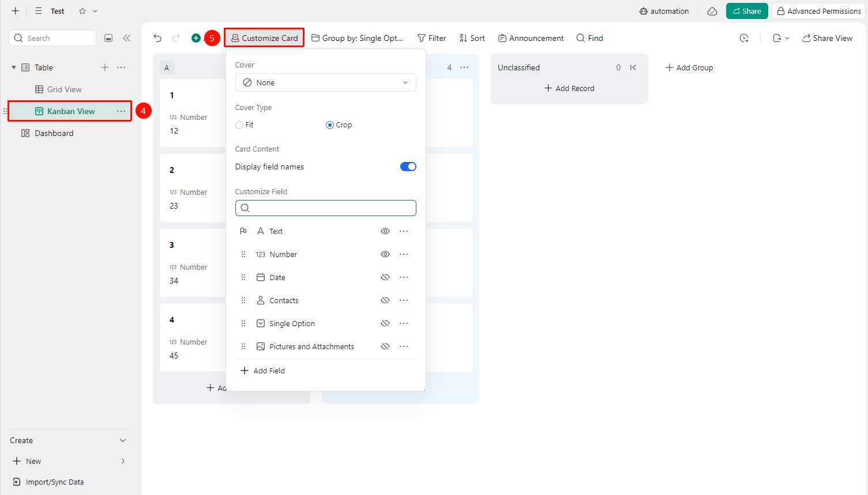
Task: Show the Single Option field on cards
Action: click(x=385, y=323)
